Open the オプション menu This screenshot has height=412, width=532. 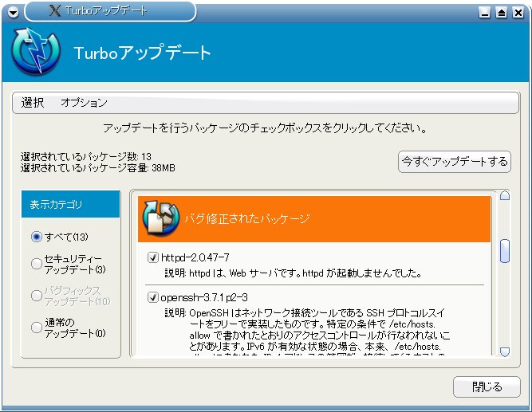(84, 103)
